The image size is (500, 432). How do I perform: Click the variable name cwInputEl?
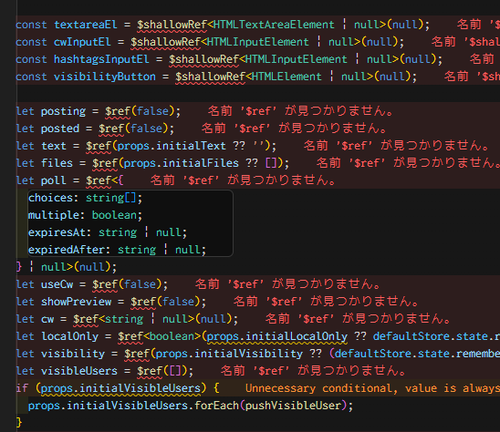tap(82, 42)
